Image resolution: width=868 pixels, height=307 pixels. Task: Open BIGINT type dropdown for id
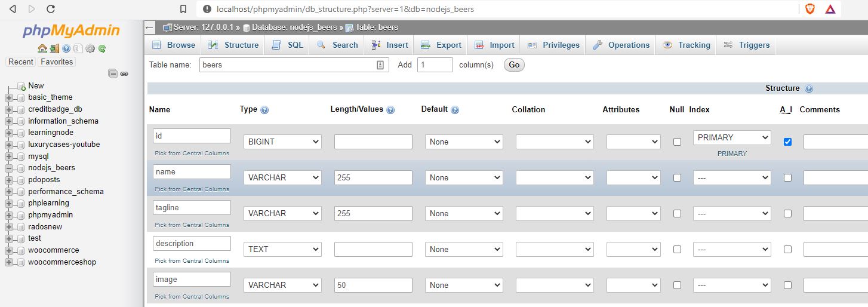pyautogui.click(x=282, y=142)
